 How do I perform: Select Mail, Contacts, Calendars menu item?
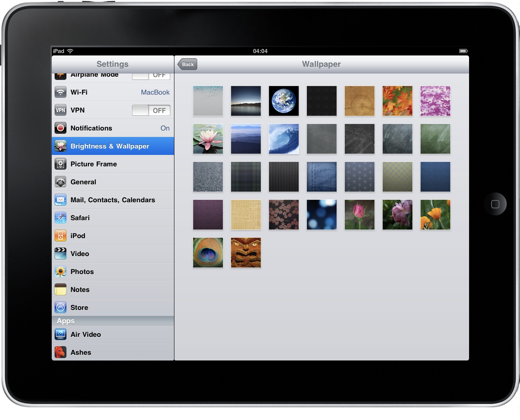point(113,200)
